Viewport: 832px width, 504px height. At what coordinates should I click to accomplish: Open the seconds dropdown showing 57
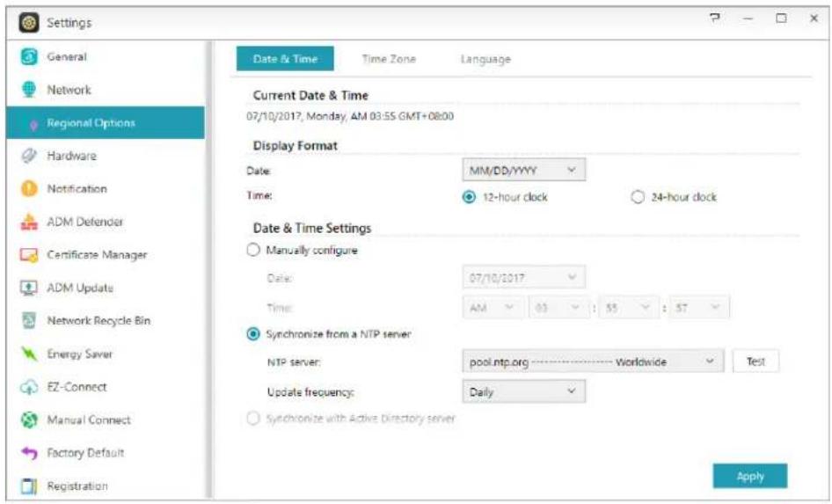pyautogui.click(x=699, y=307)
